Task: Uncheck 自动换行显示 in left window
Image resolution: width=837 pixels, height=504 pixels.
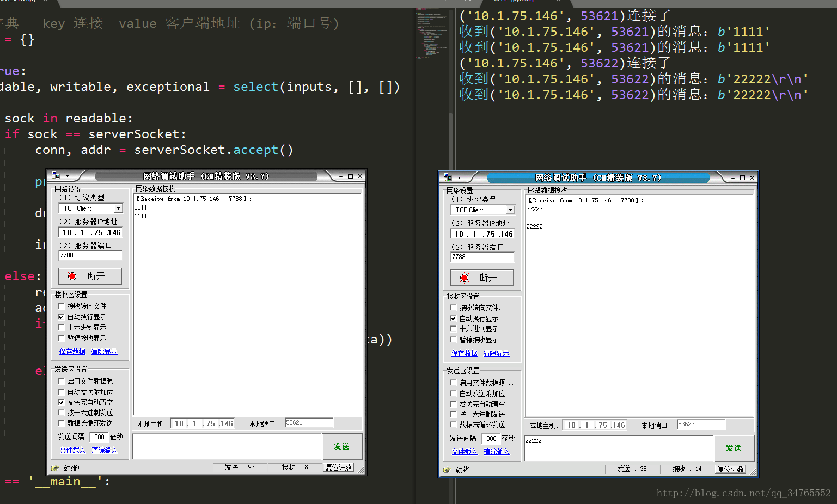Action: point(61,317)
